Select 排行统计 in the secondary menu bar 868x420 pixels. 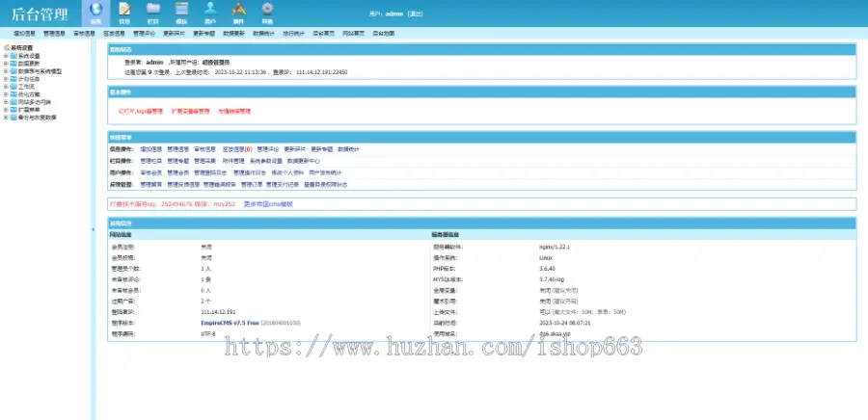[293, 34]
